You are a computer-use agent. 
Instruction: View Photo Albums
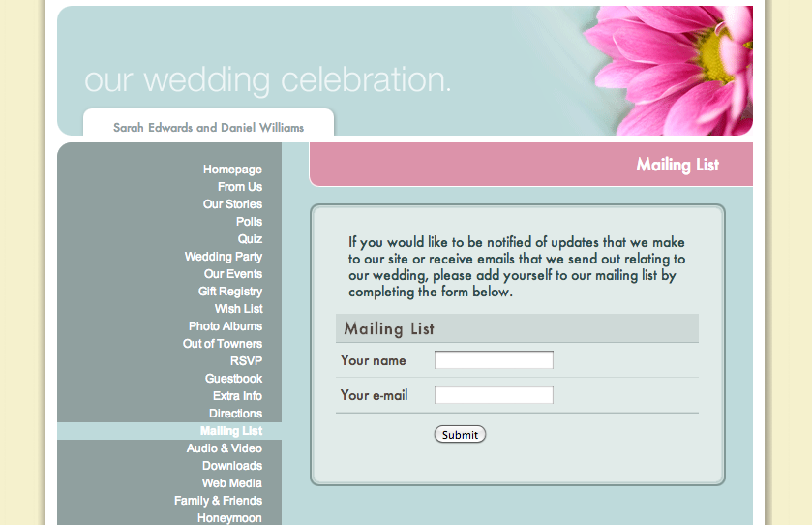(x=226, y=326)
